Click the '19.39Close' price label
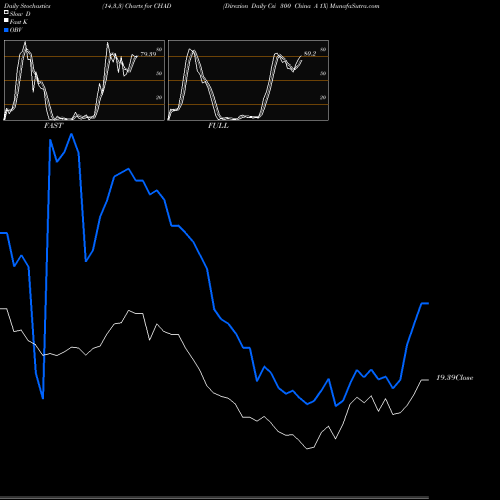Viewport: 500px width, 500px height. pos(455,378)
